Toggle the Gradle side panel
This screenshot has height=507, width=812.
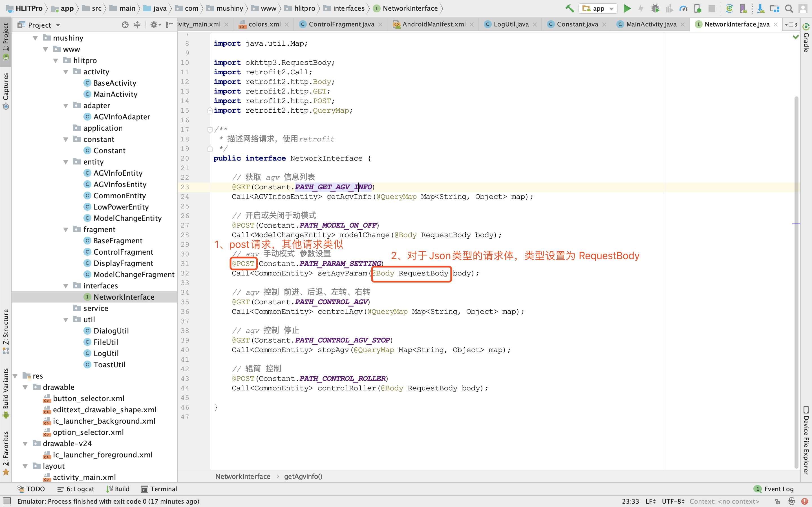806,42
